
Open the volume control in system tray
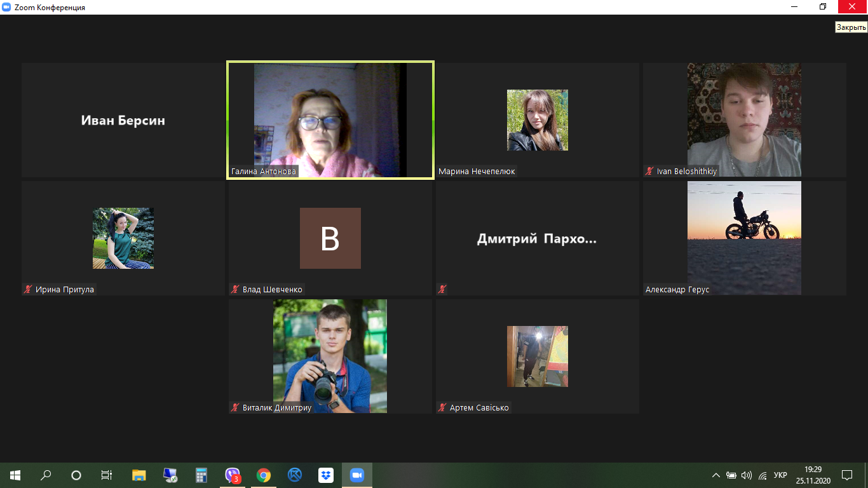click(x=747, y=475)
